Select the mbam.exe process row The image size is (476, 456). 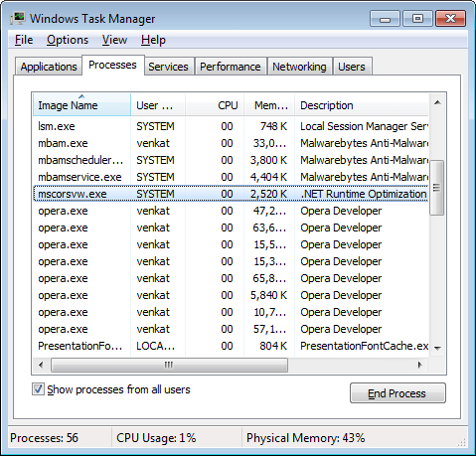(231, 143)
